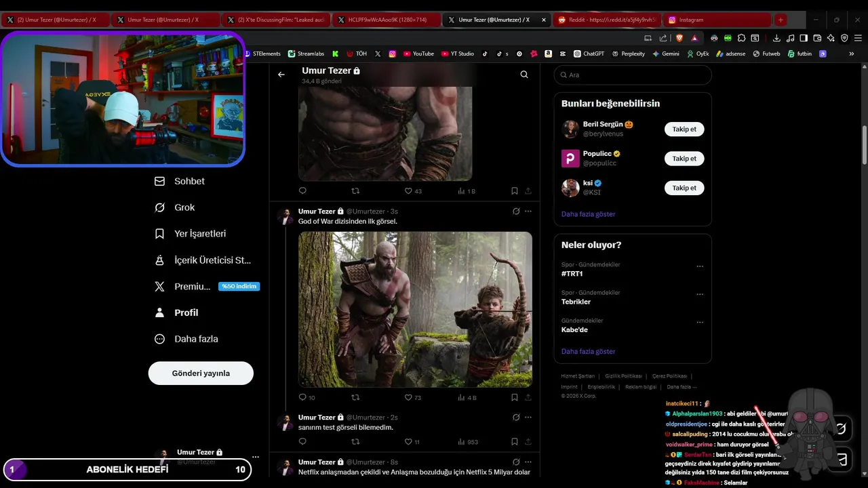868x488 pixels.
Task: Follow Populicc with Takip et
Action: pos(684,159)
